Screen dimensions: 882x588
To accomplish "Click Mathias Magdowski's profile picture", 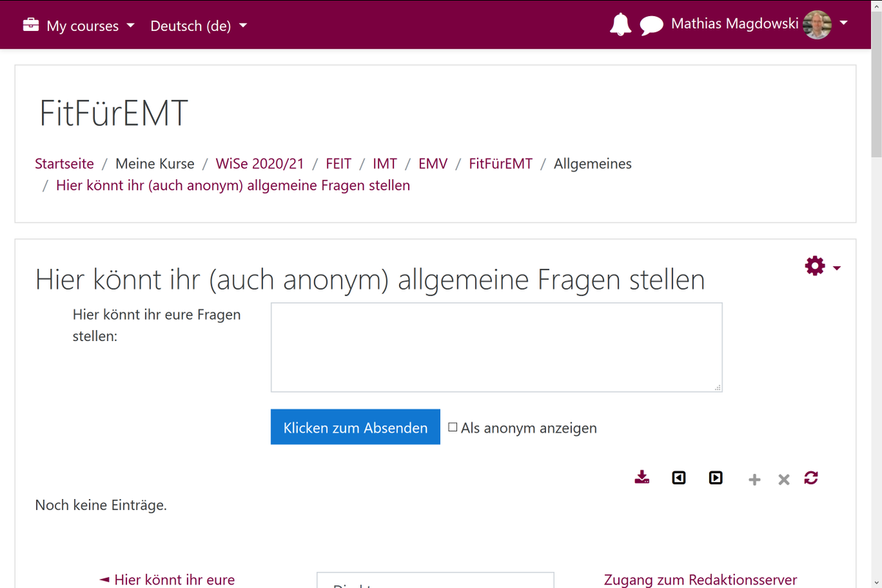I will point(817,24).
